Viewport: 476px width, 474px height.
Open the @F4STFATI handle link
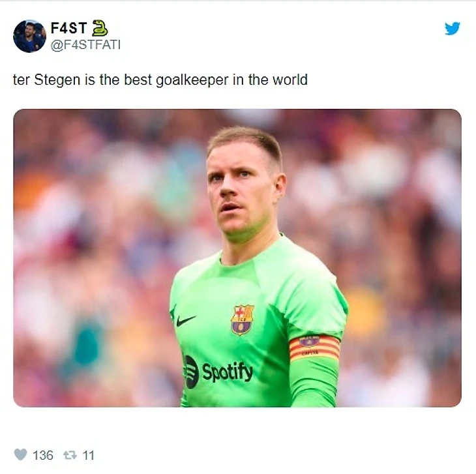(x=85, y=45)
